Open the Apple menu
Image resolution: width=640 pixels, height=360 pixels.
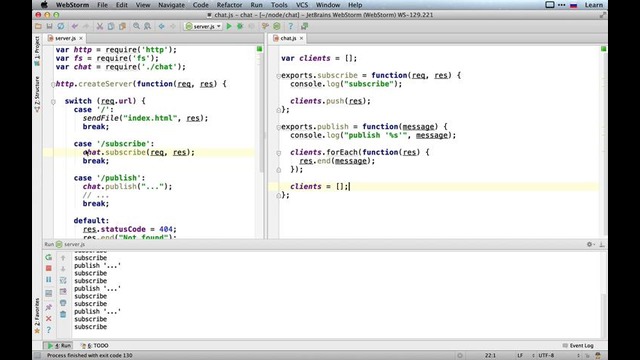click(x=44, y=5)
